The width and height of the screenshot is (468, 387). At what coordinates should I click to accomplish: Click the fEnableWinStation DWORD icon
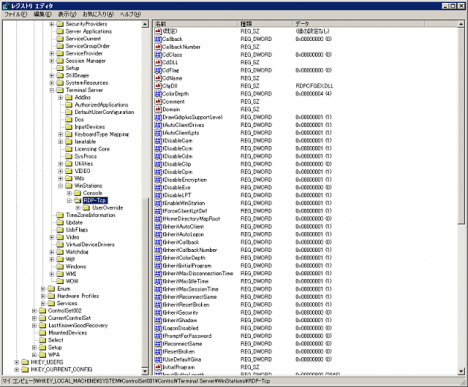(x=158, y=203)
